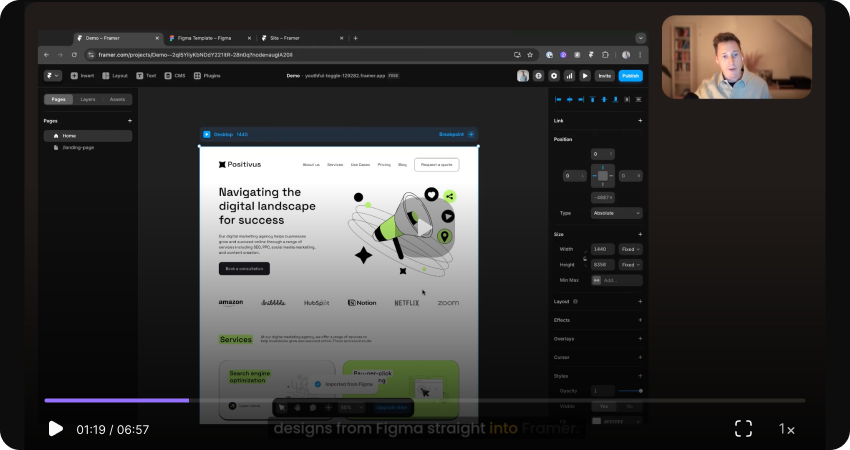Screen dimensions: 850x450
Task: Click the Invite button
Action: pos(604,76)
